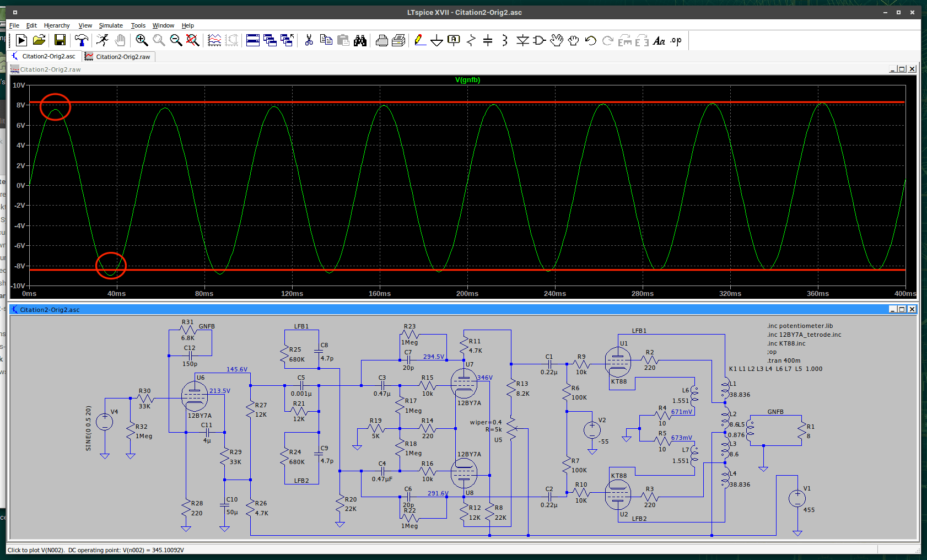Open the Tools menu
This screenshot has width=927, height=560.
pyautogui.click(x=138, y=25)
